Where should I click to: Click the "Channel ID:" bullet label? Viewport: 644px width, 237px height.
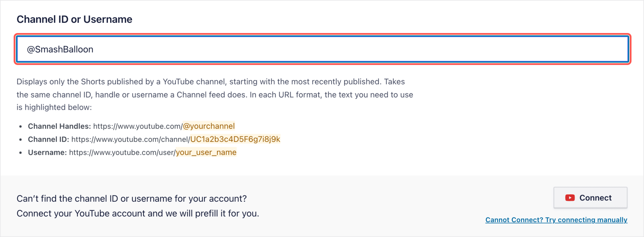point(48,139)
